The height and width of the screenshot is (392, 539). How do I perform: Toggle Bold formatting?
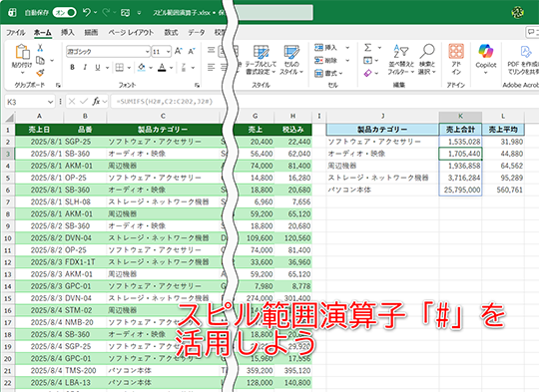tap(72, 68)
